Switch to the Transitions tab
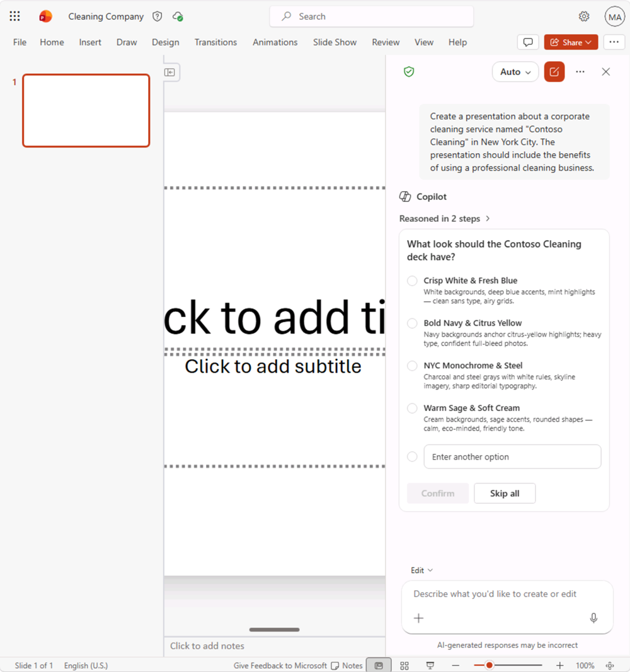Image resolution: width=630 pixels, height=672 pixels. (x=215, y=42)
